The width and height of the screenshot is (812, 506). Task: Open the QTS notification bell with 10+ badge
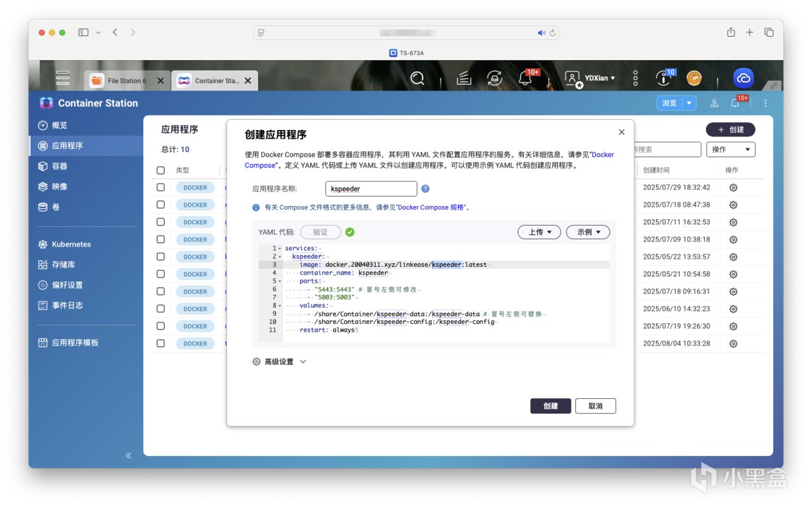coord(525,78)
